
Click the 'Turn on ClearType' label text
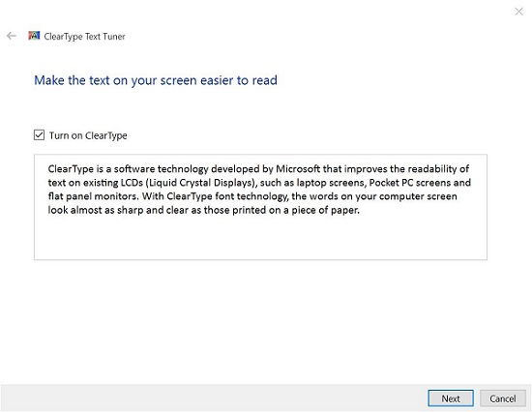tap(88, 135)
